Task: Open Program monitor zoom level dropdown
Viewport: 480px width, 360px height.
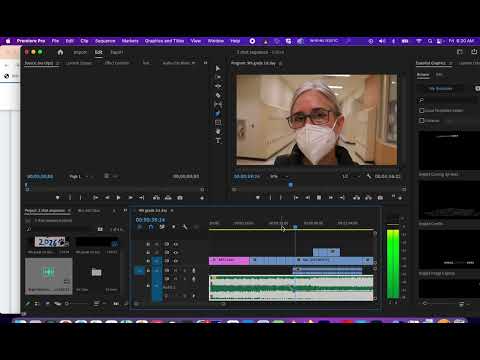Action: 279,176
